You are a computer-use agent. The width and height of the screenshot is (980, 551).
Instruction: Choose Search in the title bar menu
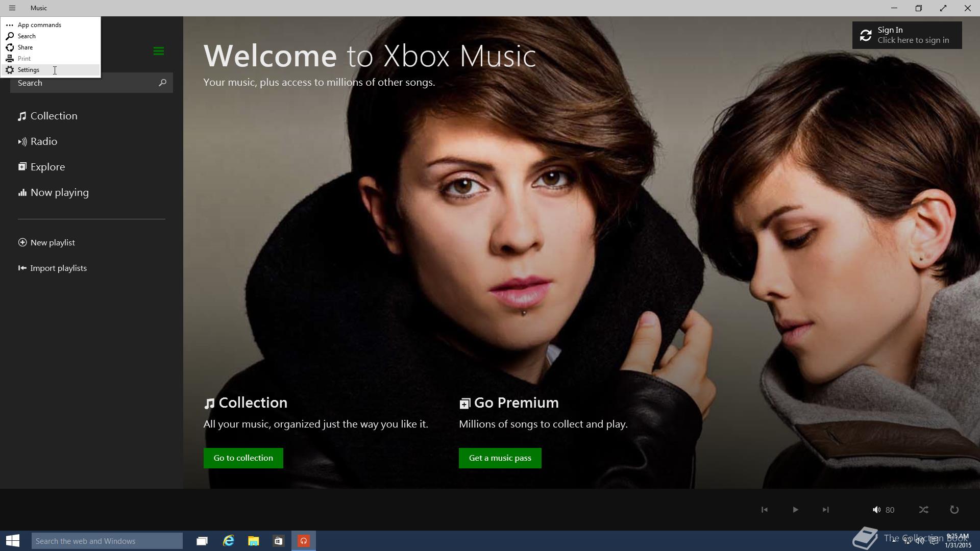tap(51, 36)
